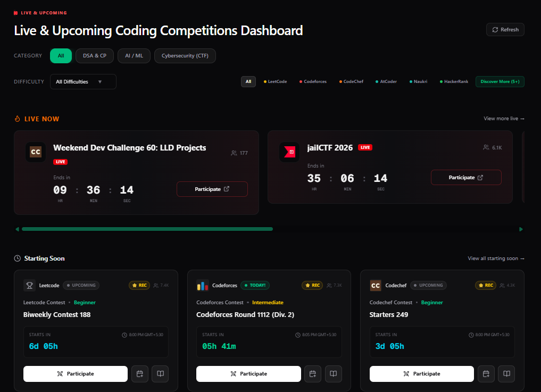Click participants icon showing 6.1K

point(486,147)
